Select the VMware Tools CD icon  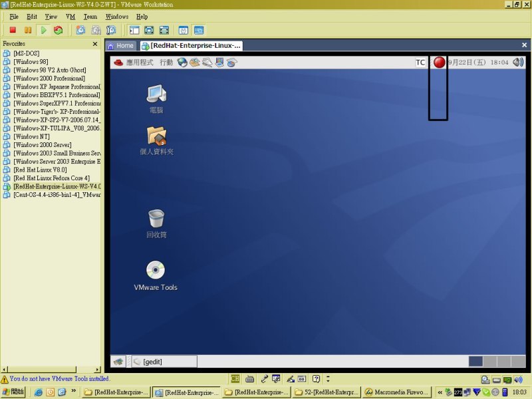156,276
